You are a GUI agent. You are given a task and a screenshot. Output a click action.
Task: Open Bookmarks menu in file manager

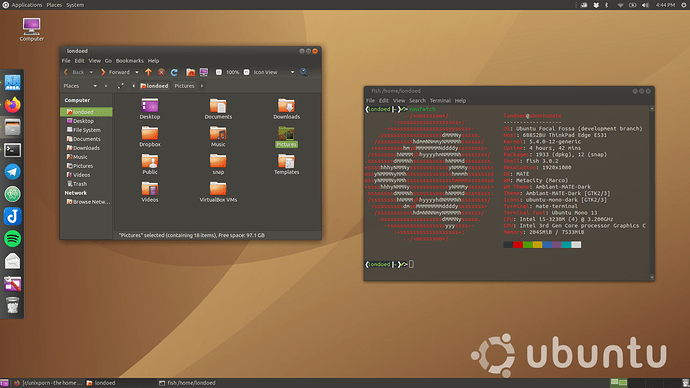(130, 61)
